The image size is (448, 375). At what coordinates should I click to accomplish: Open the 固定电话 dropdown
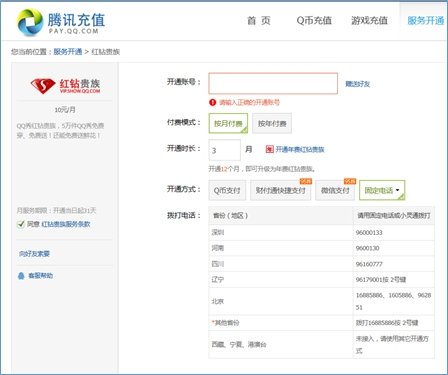[382, 190]
